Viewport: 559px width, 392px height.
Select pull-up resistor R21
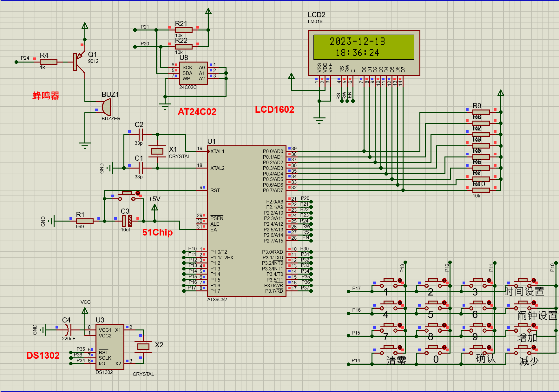coord(183,30)
